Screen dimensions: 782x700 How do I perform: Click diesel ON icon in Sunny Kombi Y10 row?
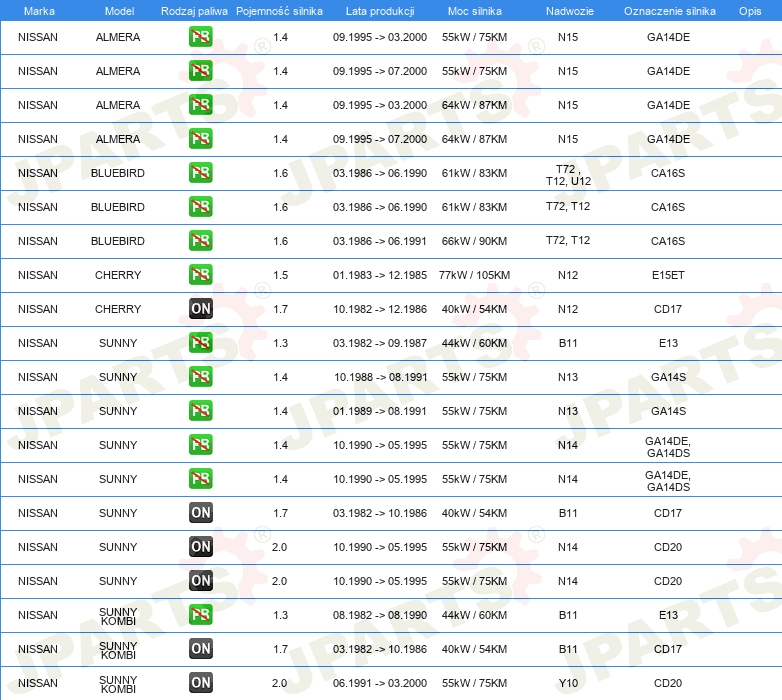[x=200, y=683]
